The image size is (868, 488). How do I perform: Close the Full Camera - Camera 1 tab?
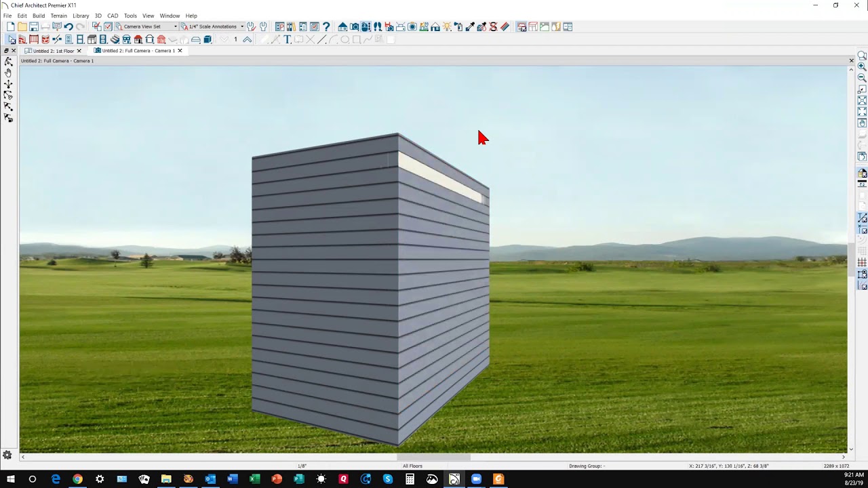(x=180, y=51)
